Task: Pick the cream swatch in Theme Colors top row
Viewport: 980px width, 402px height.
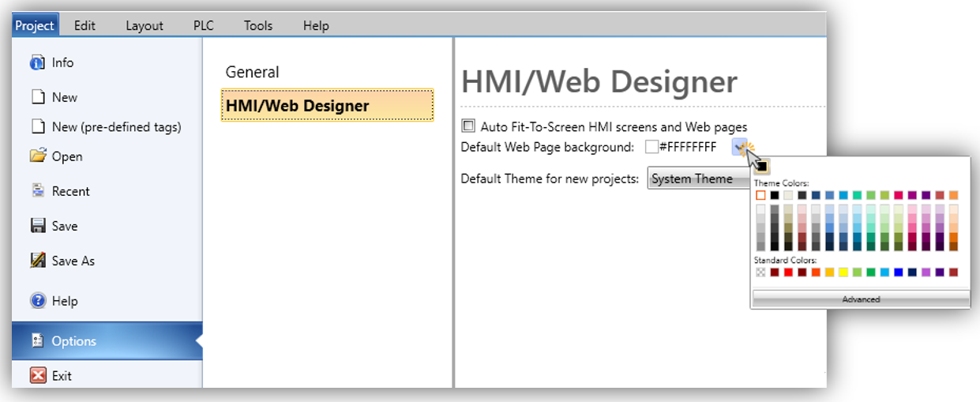Action: (x=788, y=195)
